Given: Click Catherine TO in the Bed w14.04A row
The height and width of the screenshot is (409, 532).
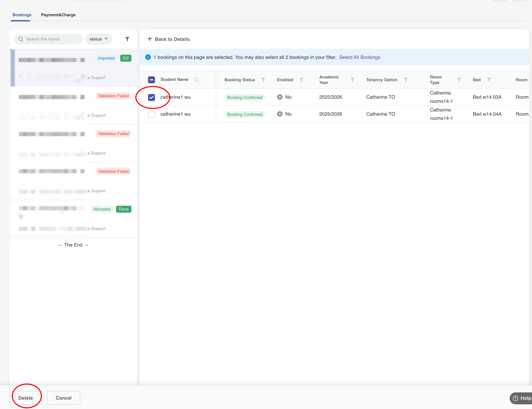Looking at the screenshot, I should [380, 114].
